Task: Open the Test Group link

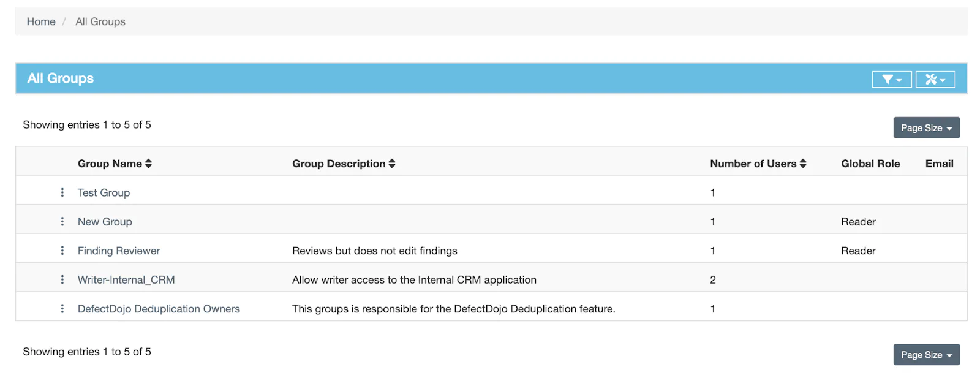Action: (104, 192)
